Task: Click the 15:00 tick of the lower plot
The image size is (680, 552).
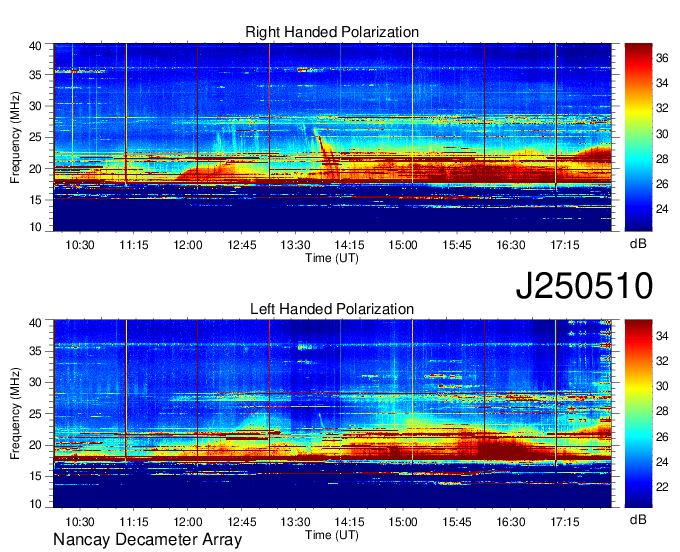Action: click(403, 522)
